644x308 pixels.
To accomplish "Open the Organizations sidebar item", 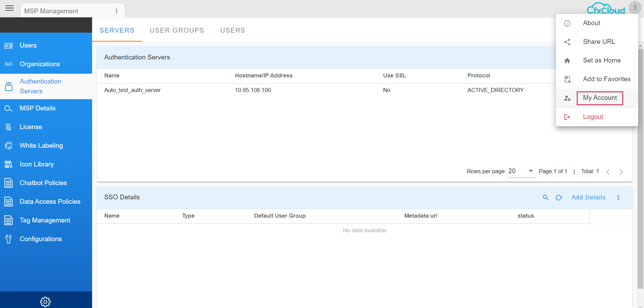I will click(39, 64).
